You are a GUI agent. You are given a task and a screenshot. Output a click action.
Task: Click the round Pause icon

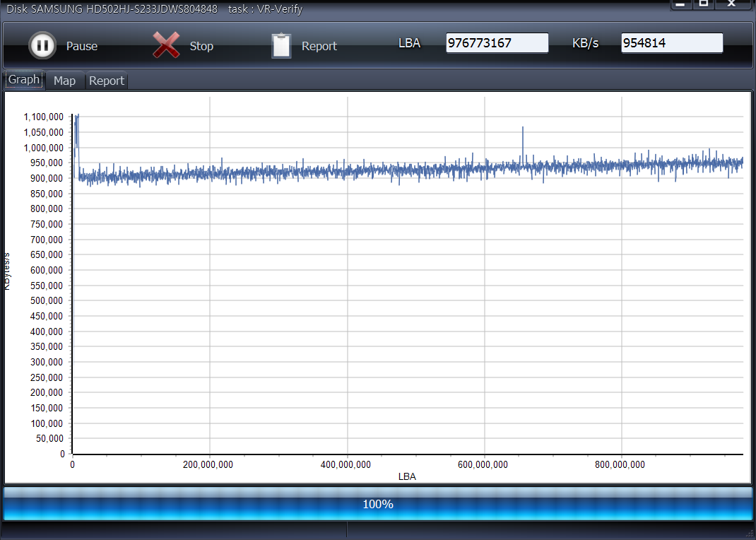coord(42,46)
